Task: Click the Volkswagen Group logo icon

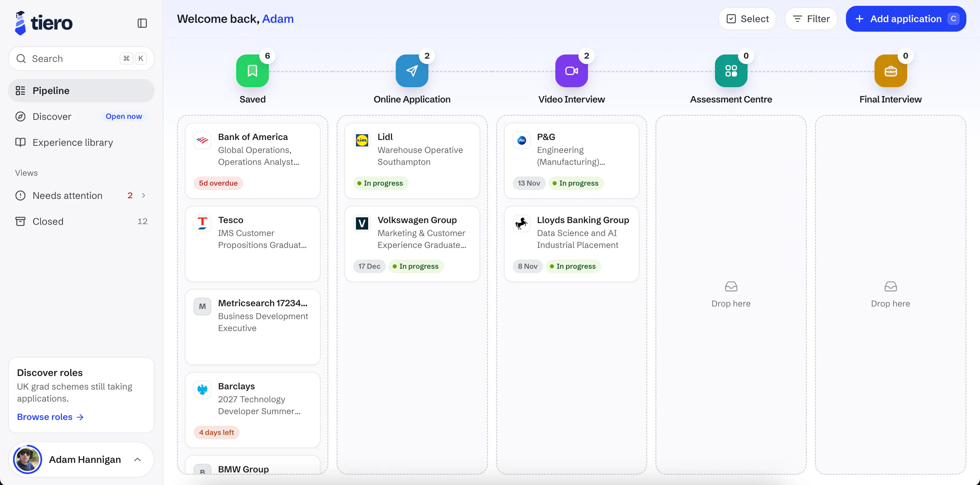Action: (362, 223)
